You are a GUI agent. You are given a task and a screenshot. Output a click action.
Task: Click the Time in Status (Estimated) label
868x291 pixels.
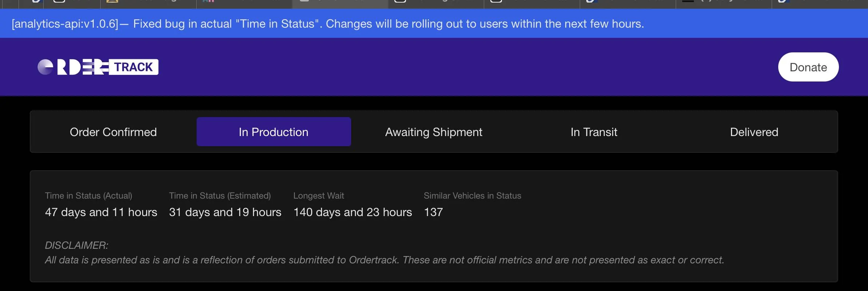220,196
